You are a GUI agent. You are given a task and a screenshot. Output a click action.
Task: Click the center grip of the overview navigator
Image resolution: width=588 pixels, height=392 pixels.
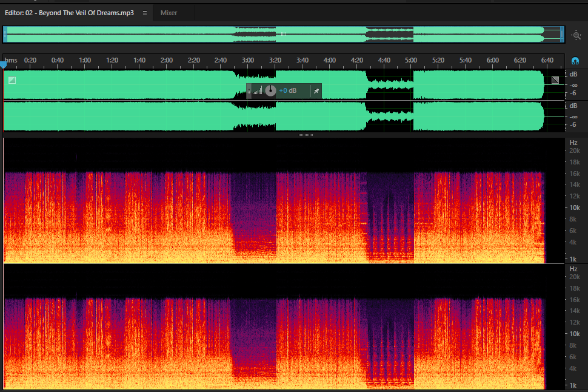(x=284, y=34)
